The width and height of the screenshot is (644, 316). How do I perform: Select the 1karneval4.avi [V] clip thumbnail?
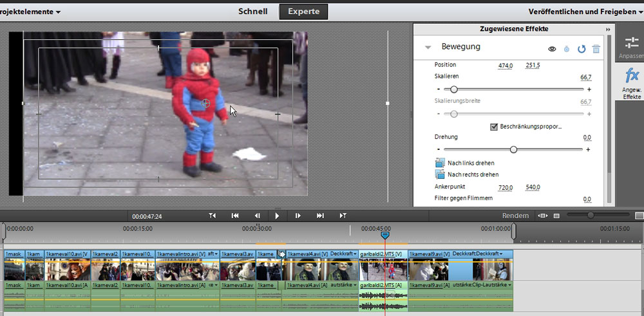click(x=321, y=269)
